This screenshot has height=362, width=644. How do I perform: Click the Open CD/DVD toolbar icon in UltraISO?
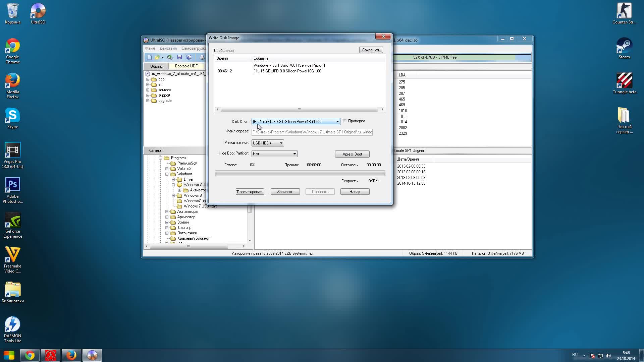pos(170,57)
